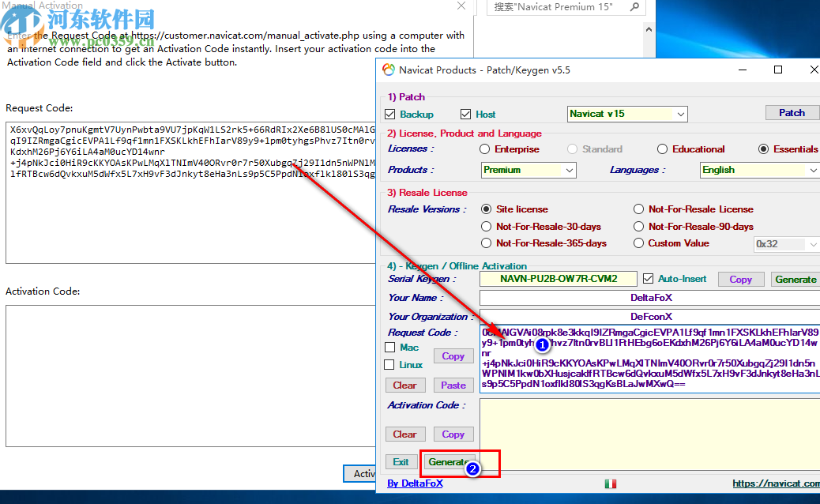Image resolution: width=820 pixels, height=504 pixels.
Task: Select the Enterprise license radio
Action: [x=485, y=149]
